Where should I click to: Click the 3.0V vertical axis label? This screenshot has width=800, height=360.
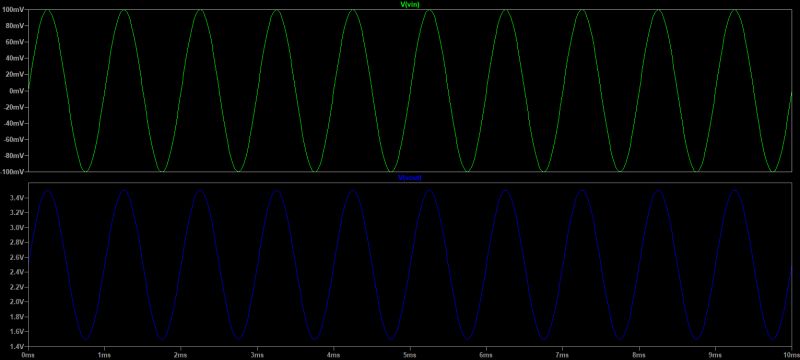(17, 228)
